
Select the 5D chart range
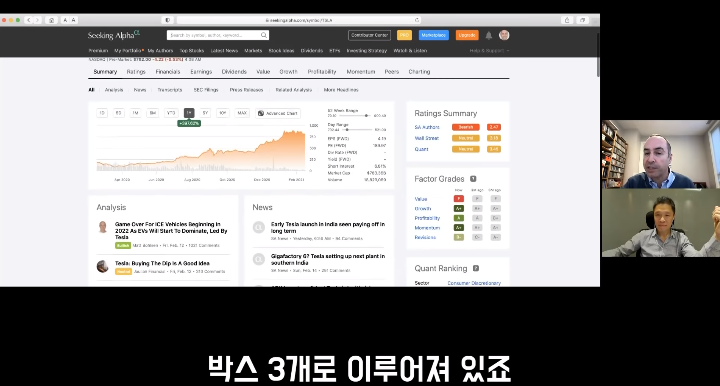[118, 113]
